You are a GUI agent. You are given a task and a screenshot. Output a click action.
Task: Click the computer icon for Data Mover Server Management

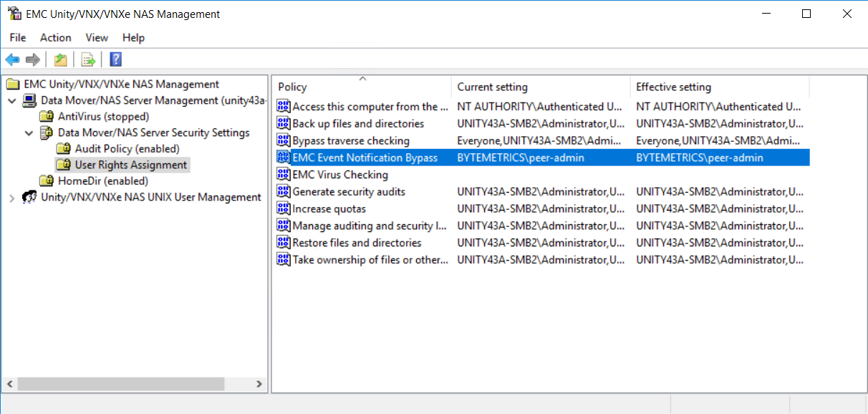(x=29, y=100)
